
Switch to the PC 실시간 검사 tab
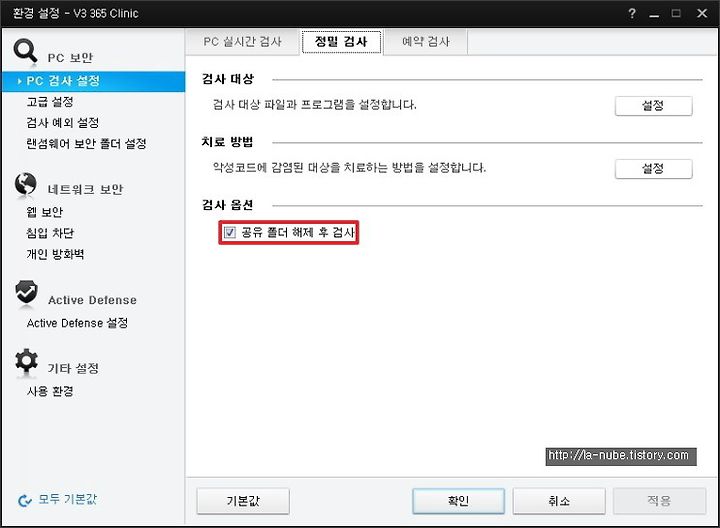(242, 42)
